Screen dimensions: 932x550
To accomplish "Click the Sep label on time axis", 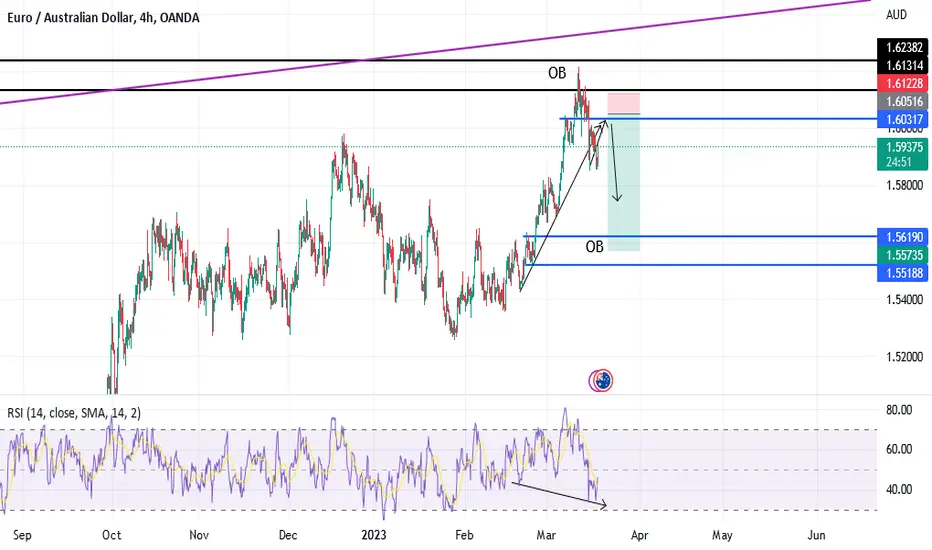I will (x=22, y=535).
